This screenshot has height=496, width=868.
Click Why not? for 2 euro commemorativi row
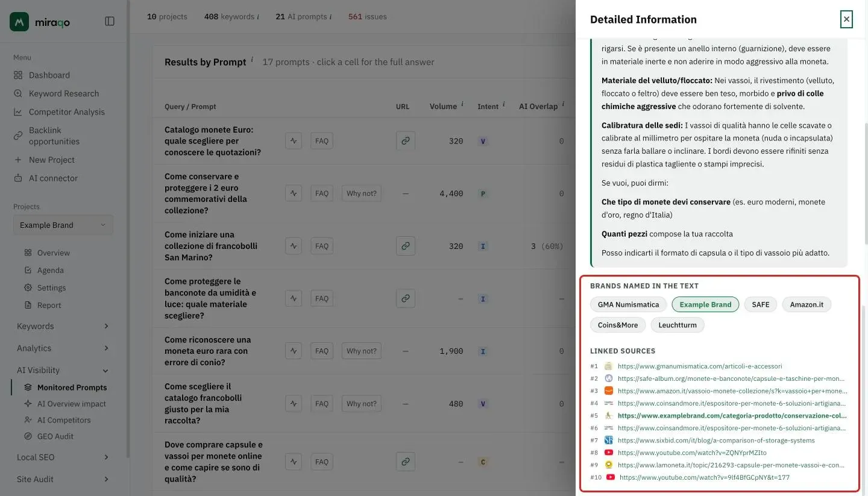click(x=362, y=193)
